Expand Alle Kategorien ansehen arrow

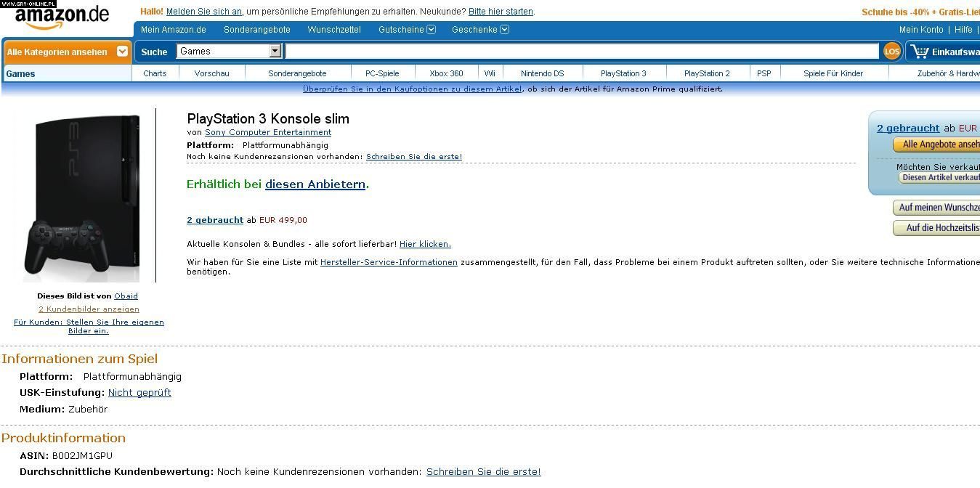pyautogui.click(x=122, y=52)
